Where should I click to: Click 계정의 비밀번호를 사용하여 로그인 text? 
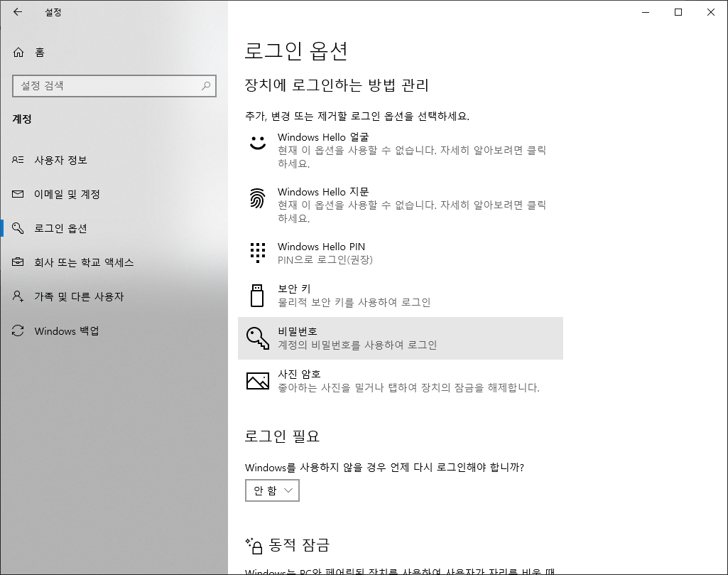tap(357, 345)
